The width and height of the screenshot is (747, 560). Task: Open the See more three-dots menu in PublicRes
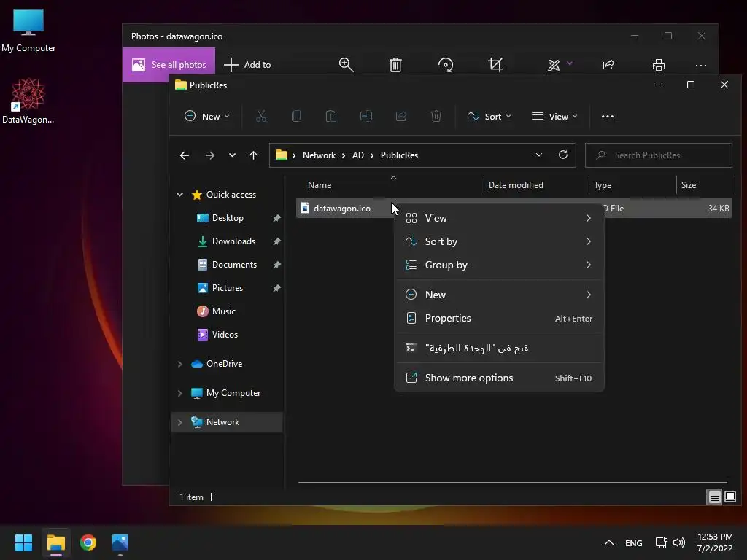tap(608, 116)
